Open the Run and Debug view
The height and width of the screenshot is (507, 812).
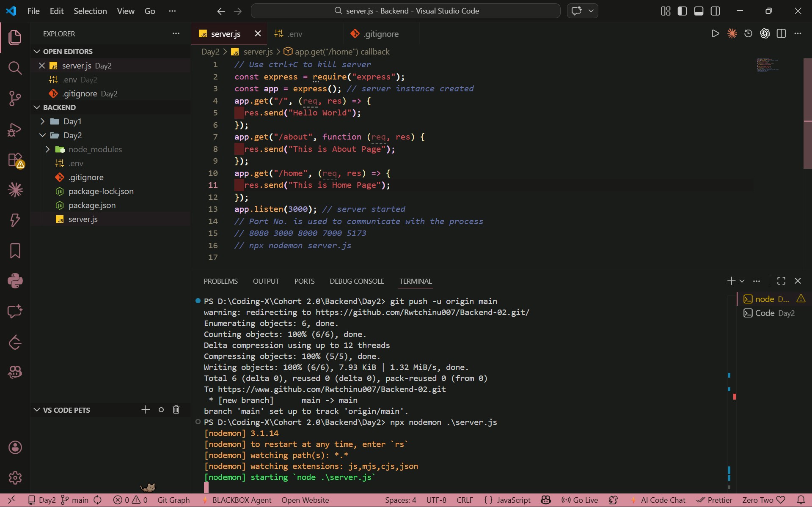point(15,130)
